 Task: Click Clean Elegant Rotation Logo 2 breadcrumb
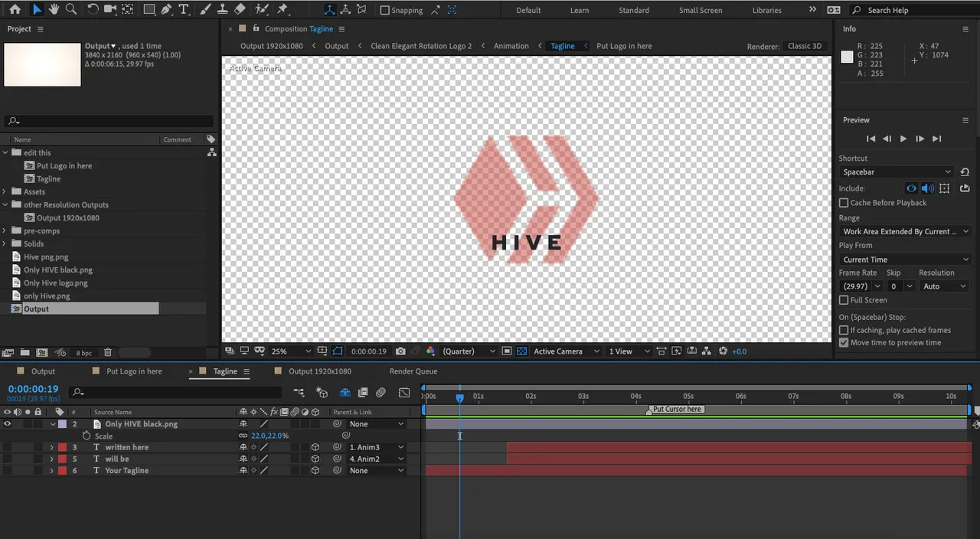(421, 46)
